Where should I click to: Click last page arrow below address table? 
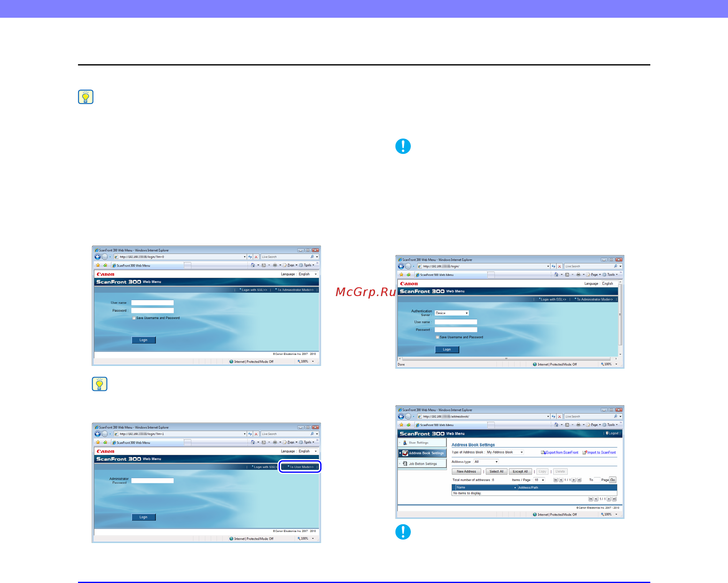point(614,499)
